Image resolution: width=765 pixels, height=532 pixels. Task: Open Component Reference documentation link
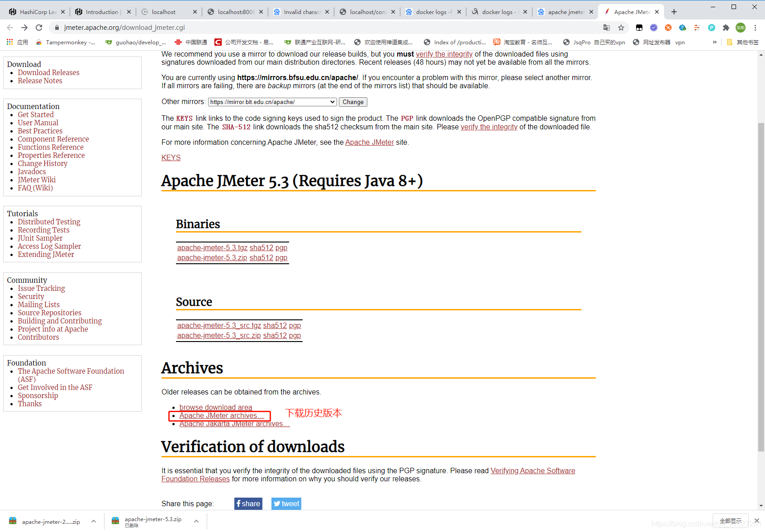point(53,139)
